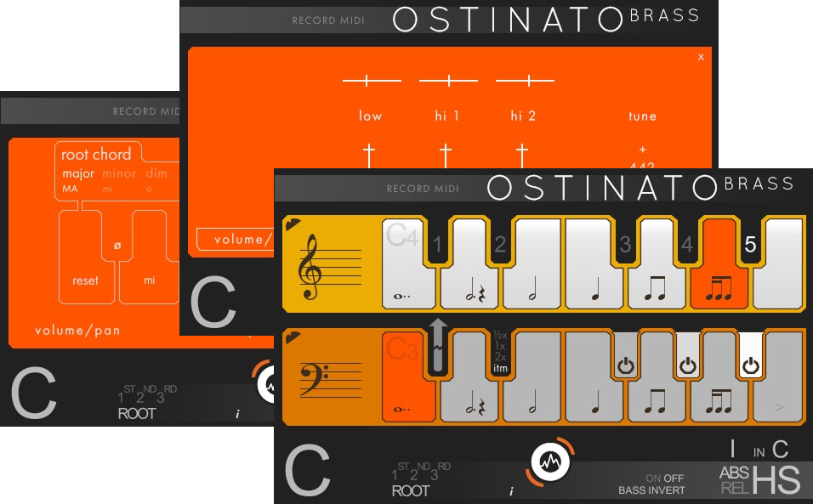
Task: Click the bass clef symbol
Action: [315, 378]
